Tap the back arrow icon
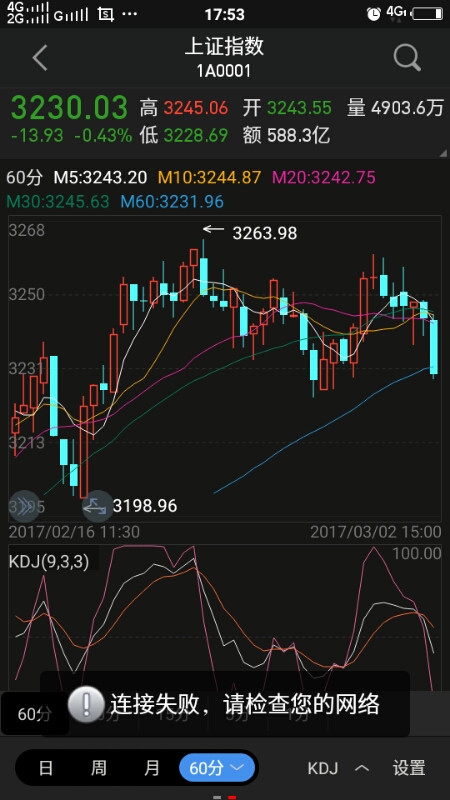Image resolution: width=450 pixels, height=800 pixels. [x=40, y=57]
